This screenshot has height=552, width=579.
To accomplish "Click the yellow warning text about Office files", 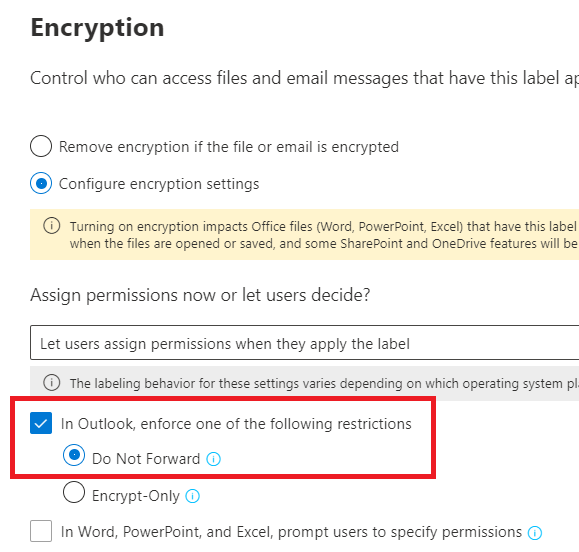I will click(324, 235).
